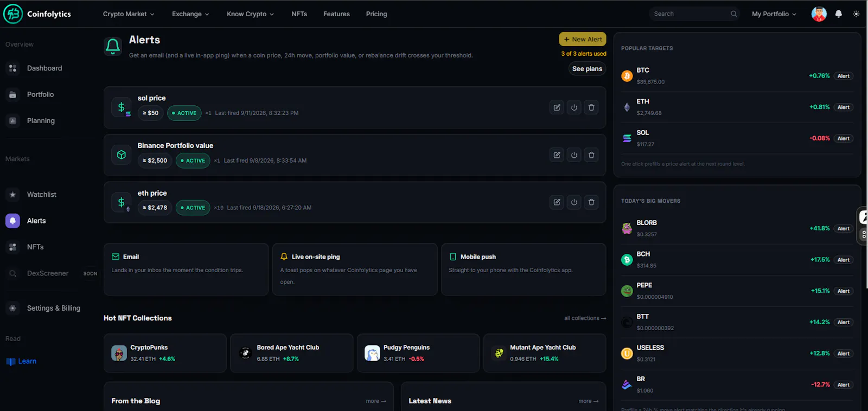
Task: Click the USELESS coin icon
Action: point(627,354)
